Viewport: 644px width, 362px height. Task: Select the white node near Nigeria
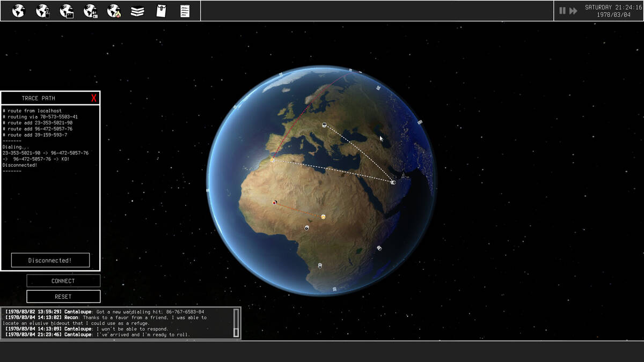[307, 228]
